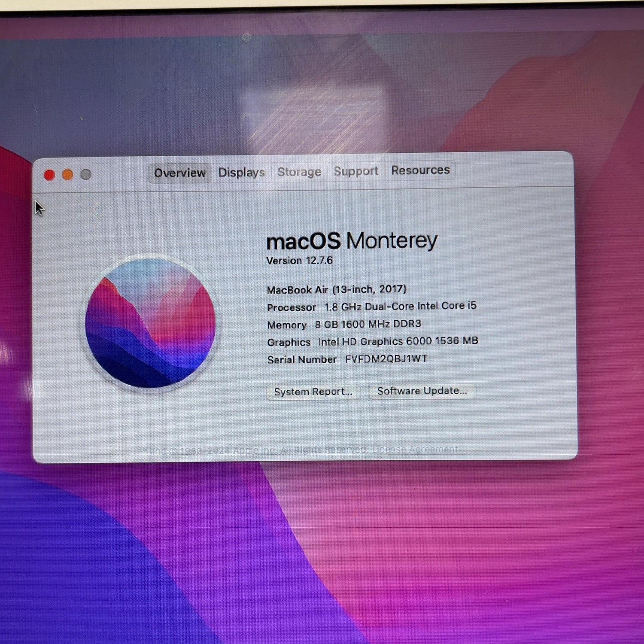
Task: Show the Resources tab
Action: point(420,170)
